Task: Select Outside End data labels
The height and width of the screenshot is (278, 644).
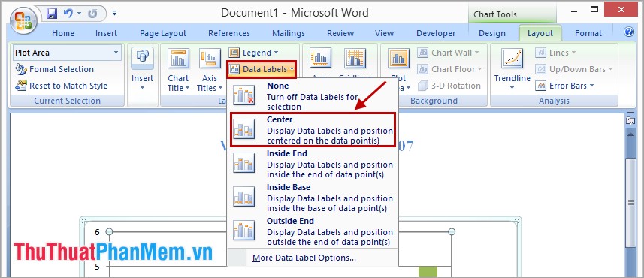Action: pyautogui.click(x=312, y=231)
